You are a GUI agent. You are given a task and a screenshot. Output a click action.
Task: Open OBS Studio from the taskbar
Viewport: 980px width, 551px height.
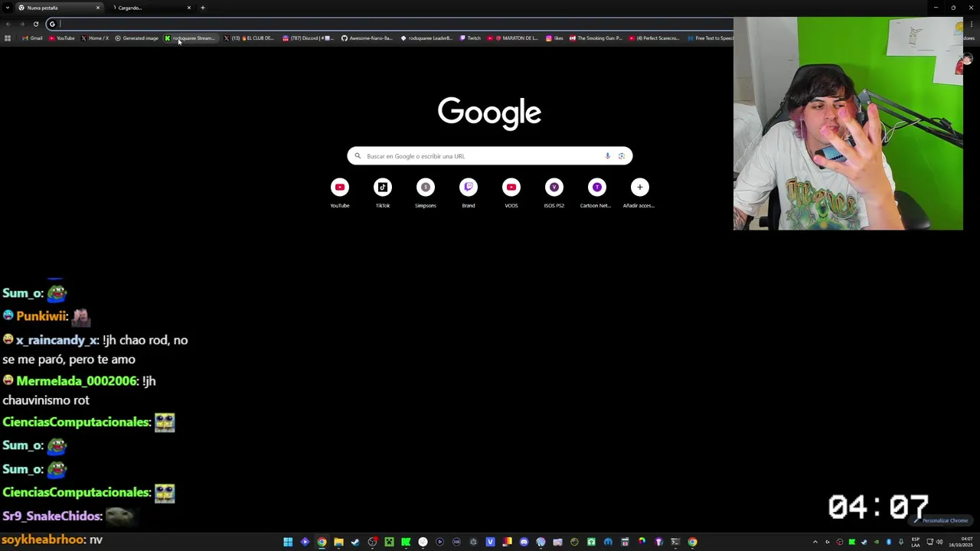(373, 542)
